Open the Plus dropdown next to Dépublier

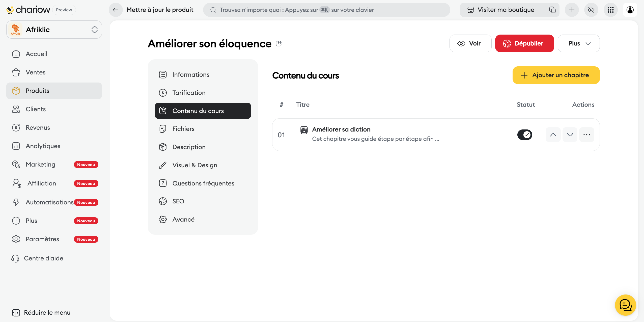click(x=579, y=43)
